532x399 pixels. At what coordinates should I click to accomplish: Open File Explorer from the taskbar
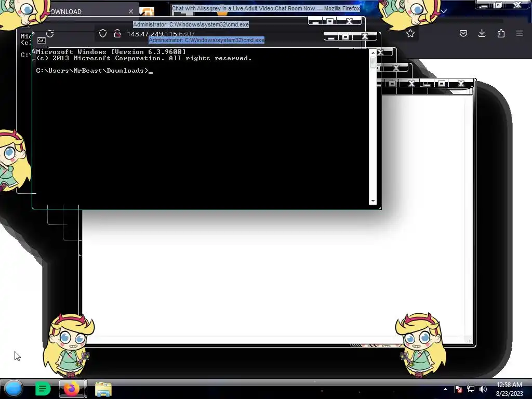(103, 389)
